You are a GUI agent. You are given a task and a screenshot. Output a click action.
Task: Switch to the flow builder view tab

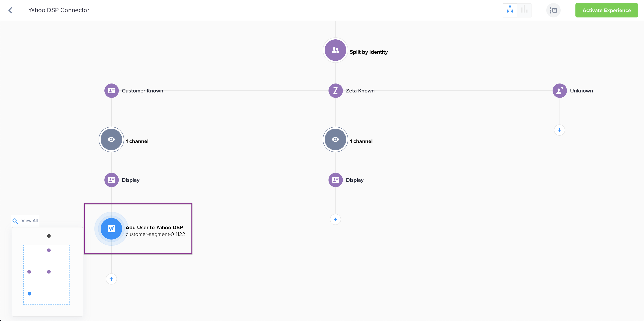coord(510,10)
